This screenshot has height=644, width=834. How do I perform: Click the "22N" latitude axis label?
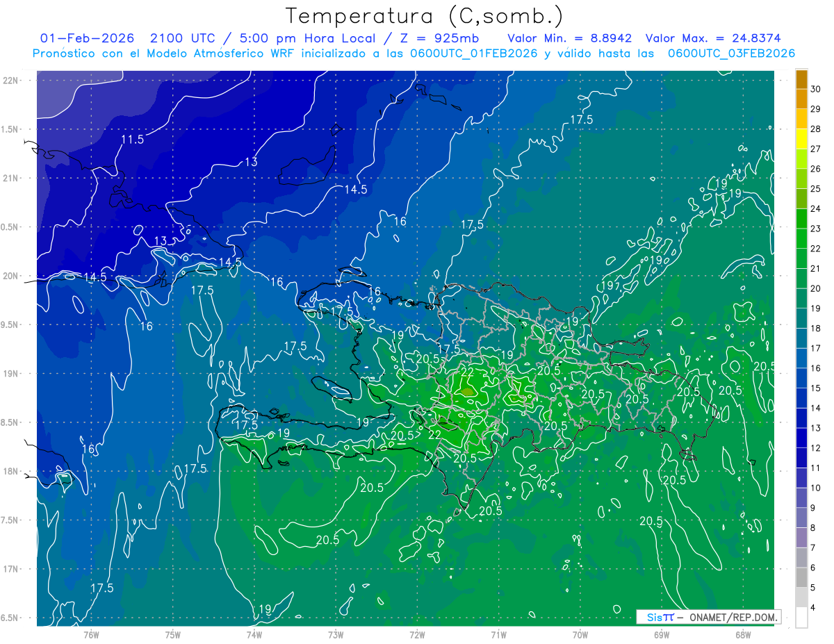pos(11,81)
